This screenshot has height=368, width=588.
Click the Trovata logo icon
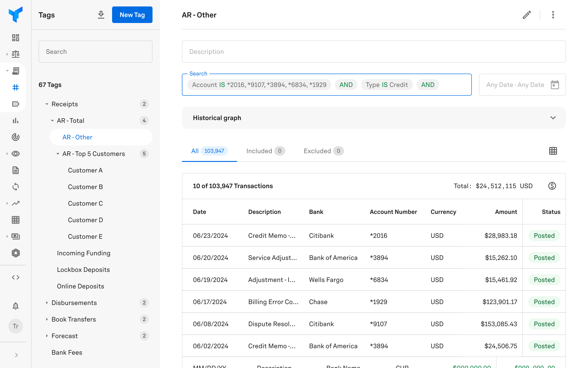coord(16,14)
